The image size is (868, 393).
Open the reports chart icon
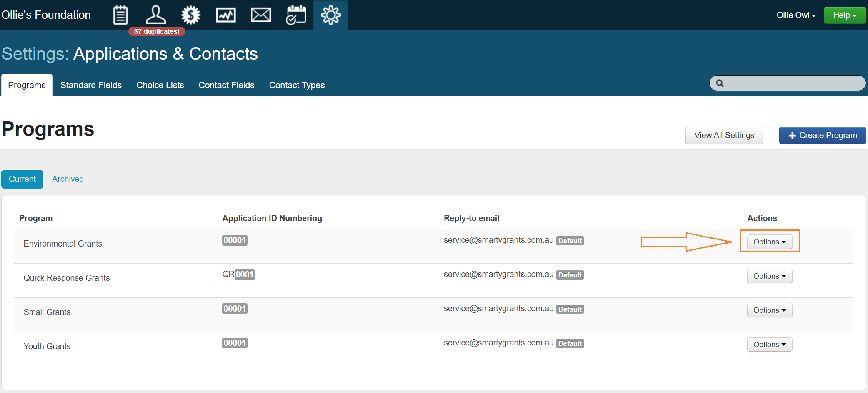[225, 15]
